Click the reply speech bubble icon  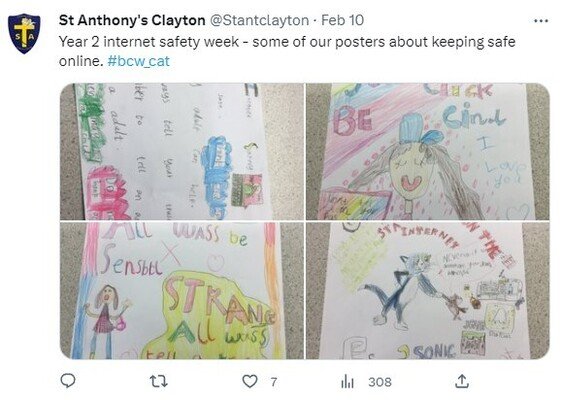pyautogui.click(x=68, y=381)
